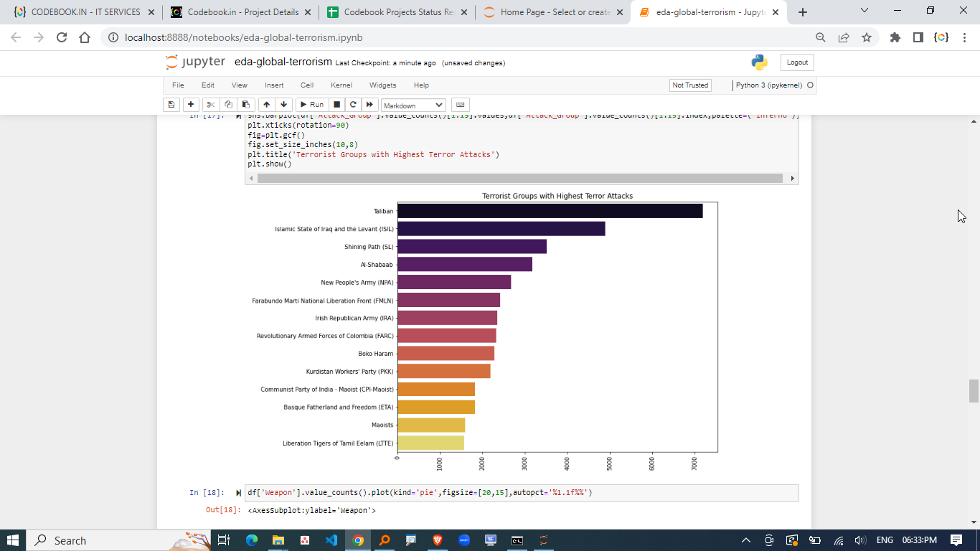This screenshot has height=551, width=980.
Task: Open the Cell menu
Action: tap(307, 85)
